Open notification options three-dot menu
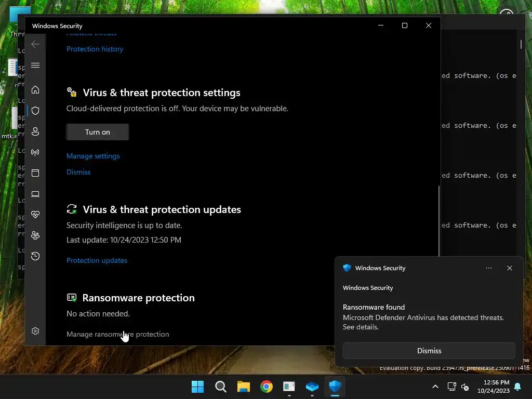Viewport: 532px width, 399px height. point(488,268)
